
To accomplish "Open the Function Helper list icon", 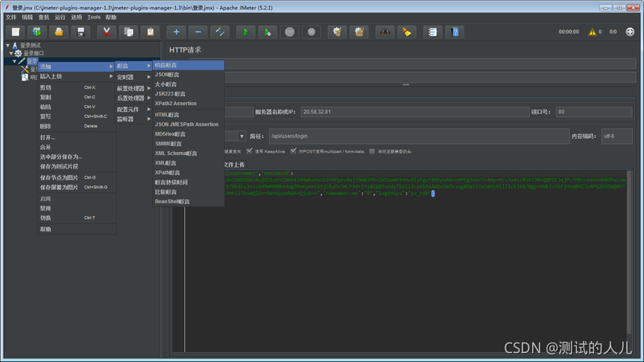I will pos(432,32).
